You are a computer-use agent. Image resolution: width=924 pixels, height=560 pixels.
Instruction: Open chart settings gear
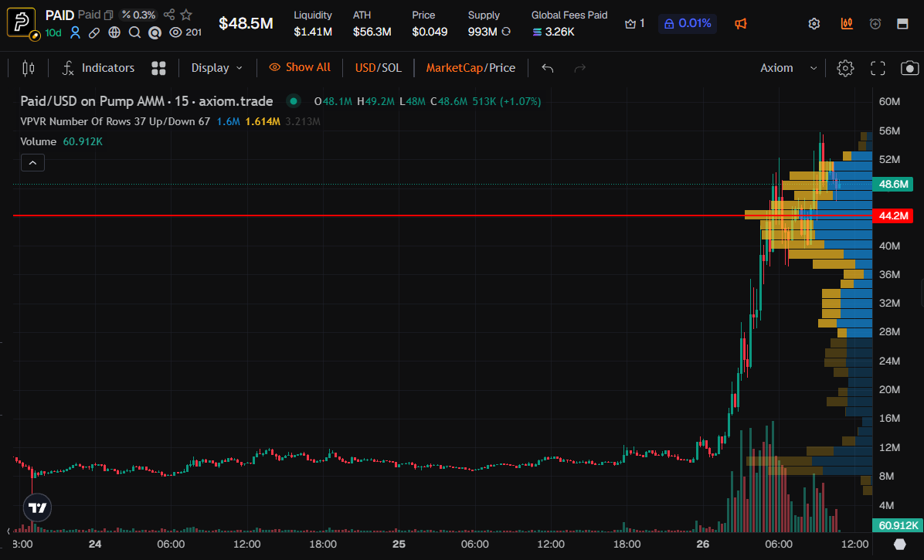(845, 68)
